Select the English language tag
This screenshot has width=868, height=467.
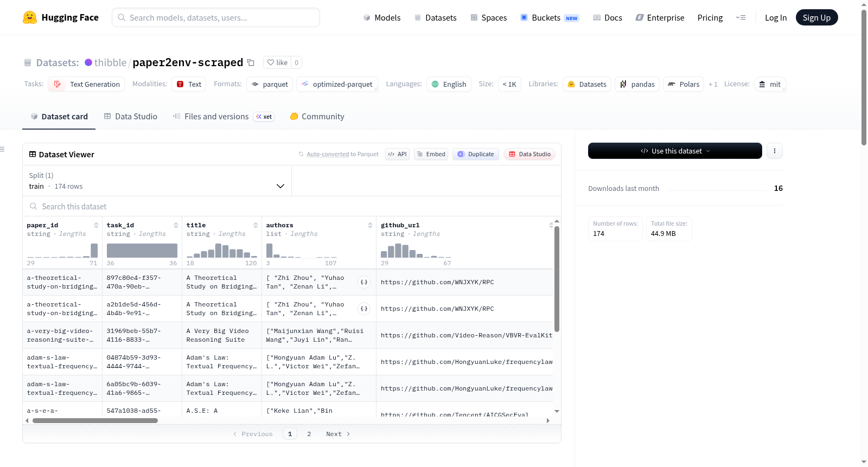pyautogui.click(x=449, y=84)
